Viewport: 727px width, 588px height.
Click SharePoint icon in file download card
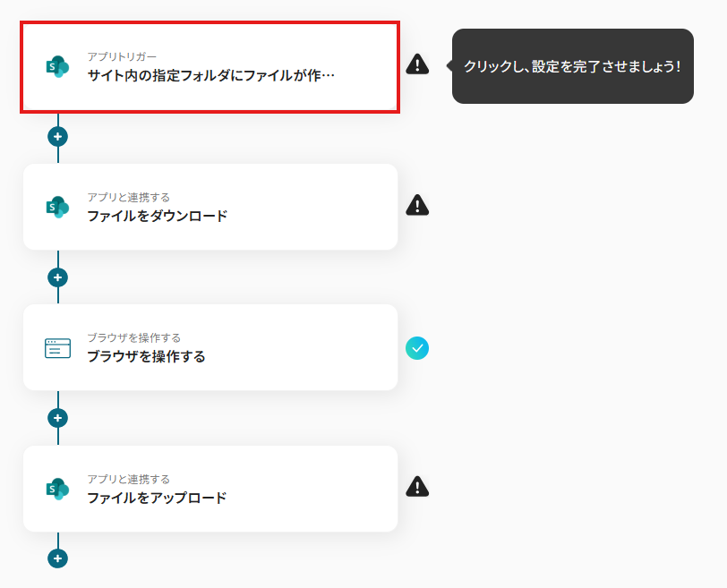[57, 207]
